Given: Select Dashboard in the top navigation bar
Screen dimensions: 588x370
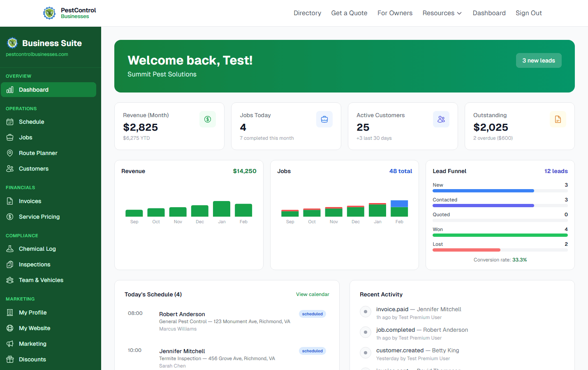Looking at the screenshot, I should pyautogui.click(x=489, y=13).
